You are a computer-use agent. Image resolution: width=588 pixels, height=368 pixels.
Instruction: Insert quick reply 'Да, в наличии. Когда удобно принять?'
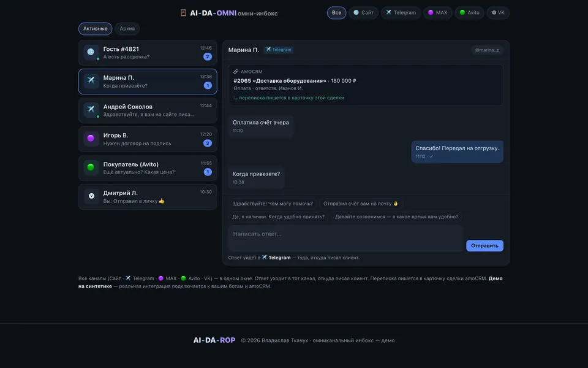pos(278,217)
